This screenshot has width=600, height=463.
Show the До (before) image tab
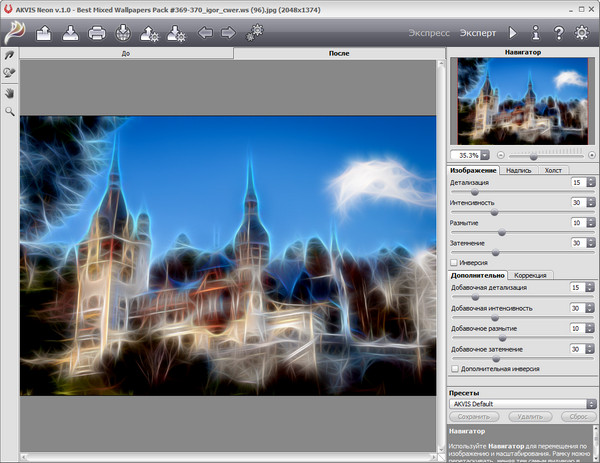[x=126, y=53]
